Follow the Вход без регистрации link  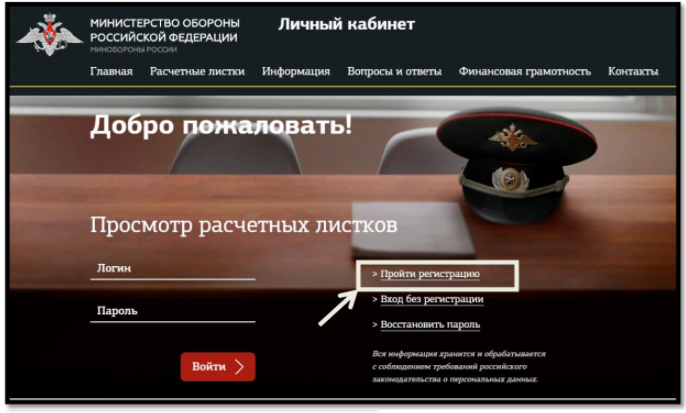[432, 299]
